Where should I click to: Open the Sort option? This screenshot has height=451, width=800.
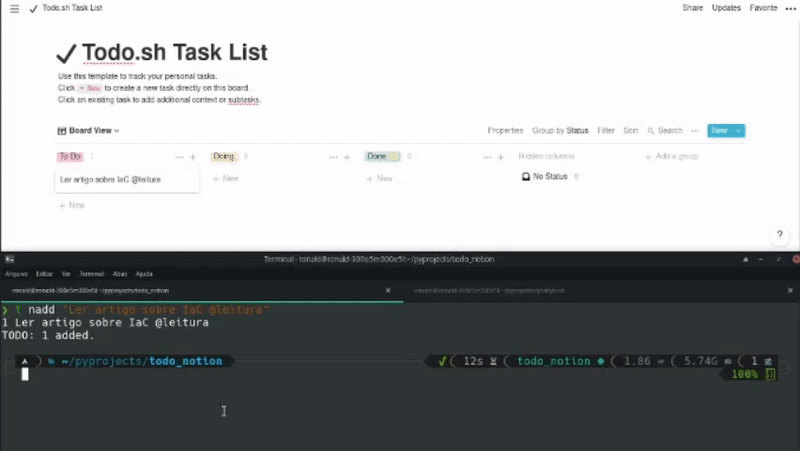[x=631, y=131]
